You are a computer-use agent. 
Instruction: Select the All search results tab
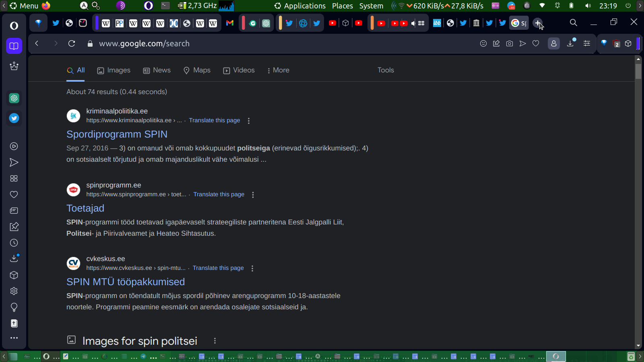point(76,70)
